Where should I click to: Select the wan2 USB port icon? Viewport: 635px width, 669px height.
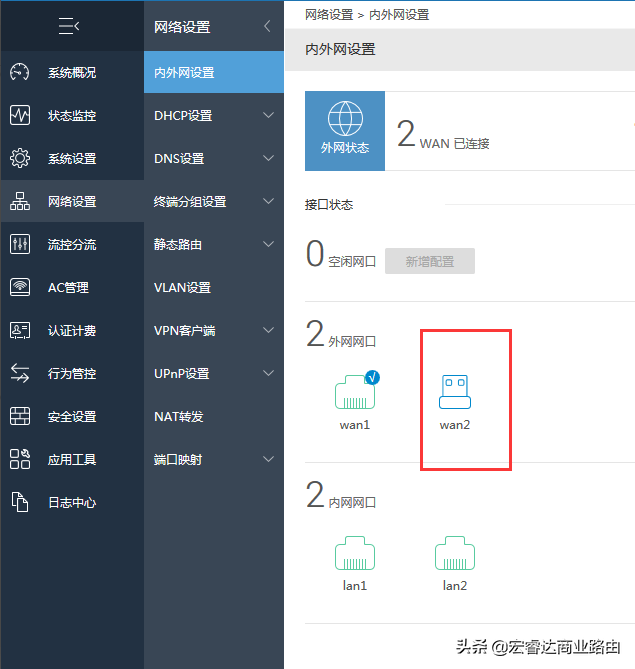454,392
